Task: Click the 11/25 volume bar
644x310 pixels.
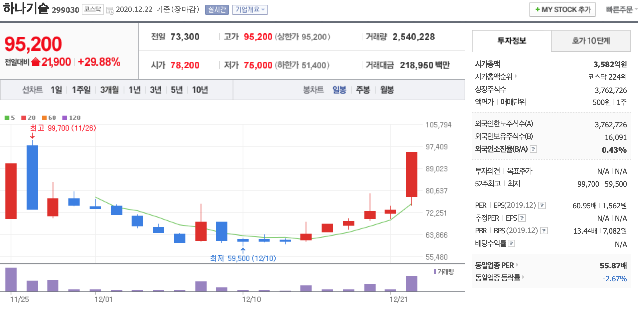Action: coord(11,279)
